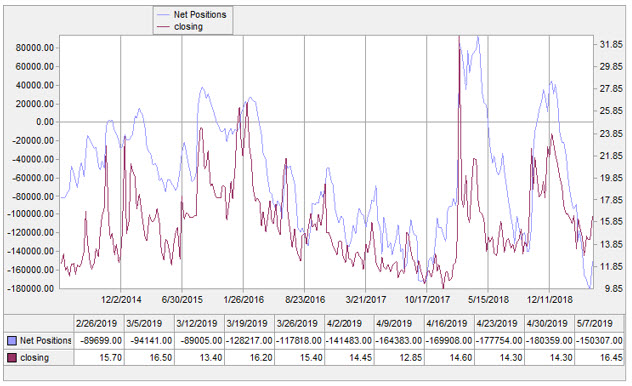Select the -150307.00 net positions cell
Image resolution: width=632 pixels, height=386 pixels.
tap(599, 341)
